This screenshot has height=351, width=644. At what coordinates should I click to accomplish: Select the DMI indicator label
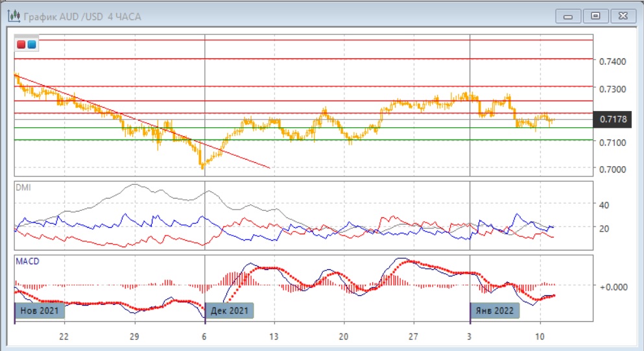[x=23, y=188]
